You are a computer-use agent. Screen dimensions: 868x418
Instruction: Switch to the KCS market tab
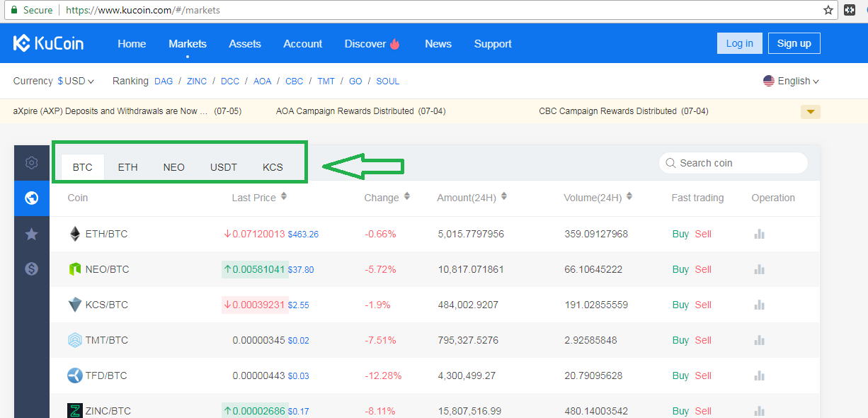point(273,167)
